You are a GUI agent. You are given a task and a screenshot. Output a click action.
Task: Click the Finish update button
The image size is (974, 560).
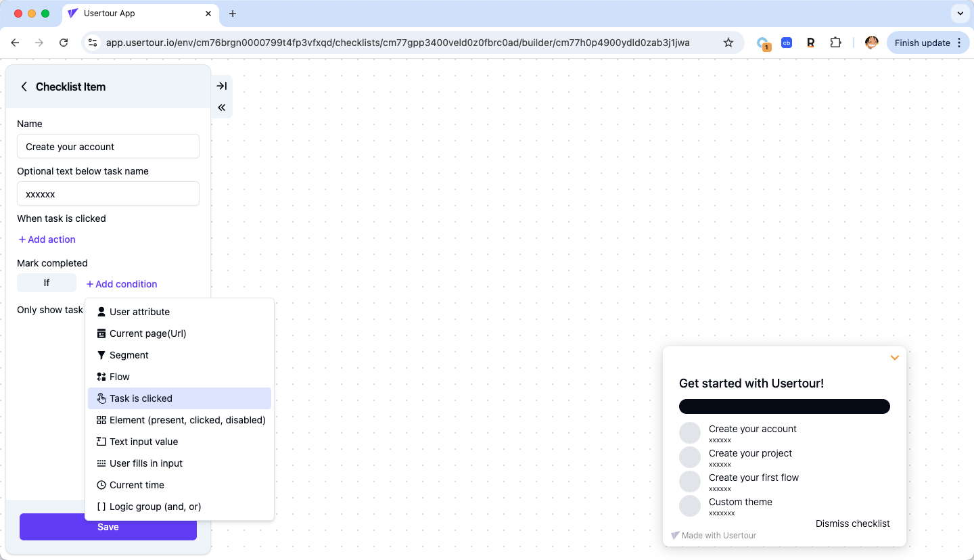(928, 43)
